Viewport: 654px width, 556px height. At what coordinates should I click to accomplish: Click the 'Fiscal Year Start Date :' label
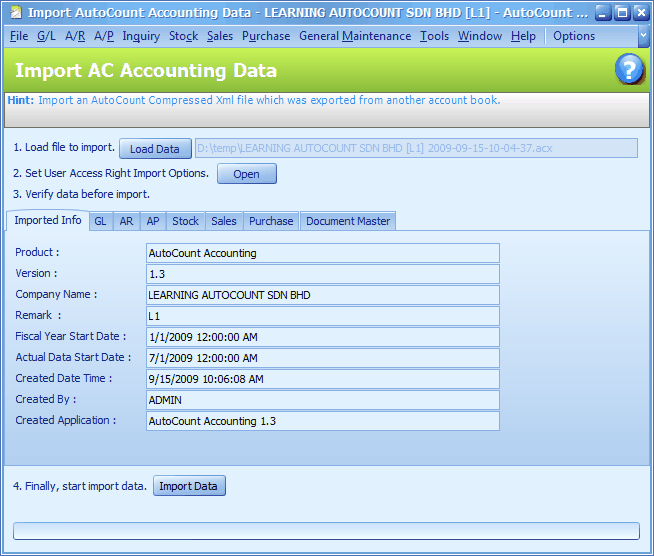tap(71, 336)
